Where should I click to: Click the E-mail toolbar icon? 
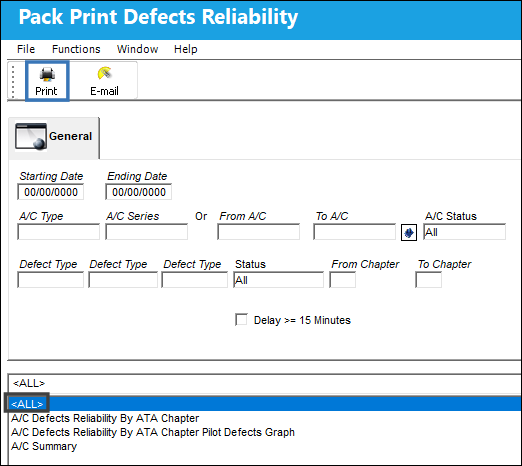(104, 81)
